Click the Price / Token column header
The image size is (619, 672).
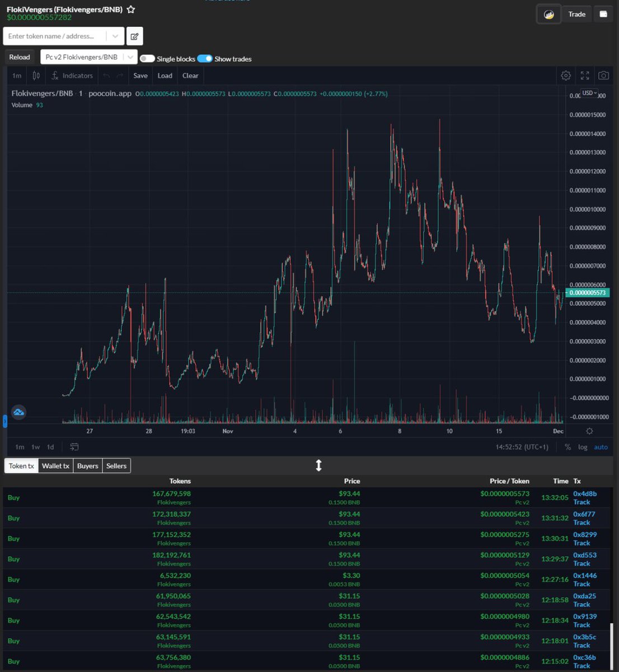[509, 481]
